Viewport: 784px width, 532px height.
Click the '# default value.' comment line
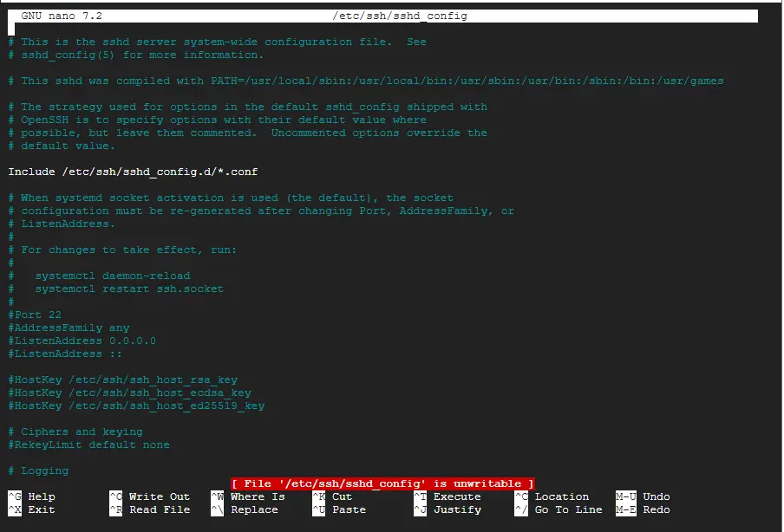(62, 146)
